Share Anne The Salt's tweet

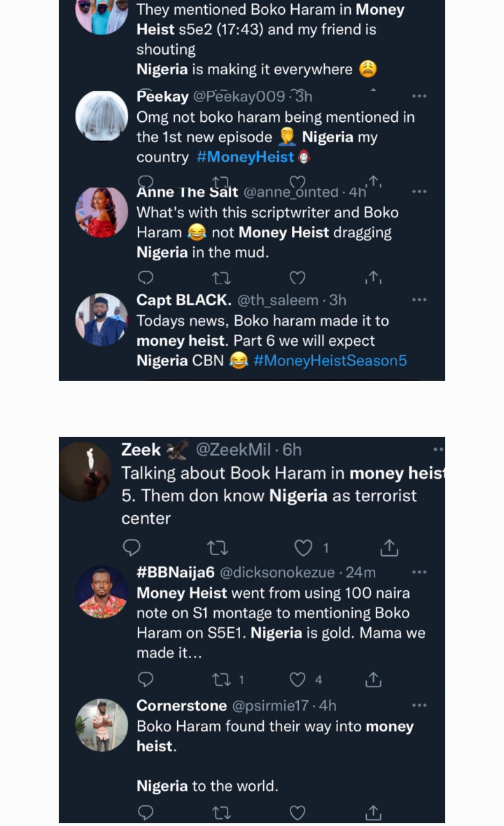pos(373,277)
